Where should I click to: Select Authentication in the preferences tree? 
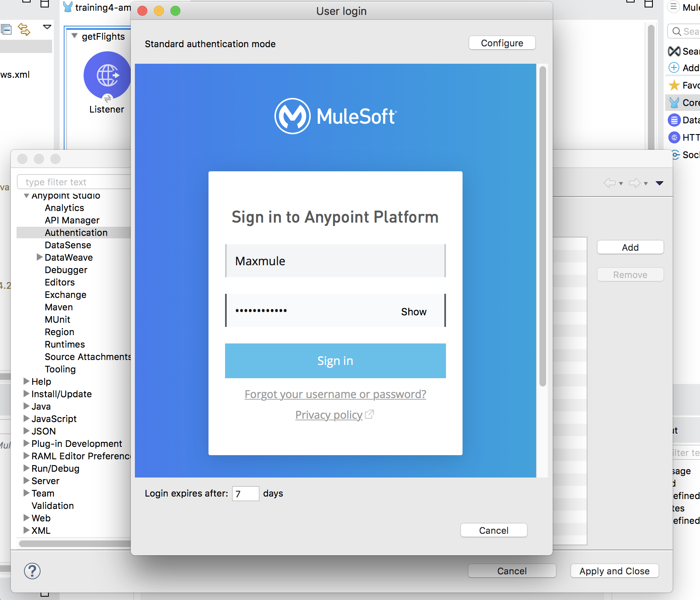(x=76, y=233)
